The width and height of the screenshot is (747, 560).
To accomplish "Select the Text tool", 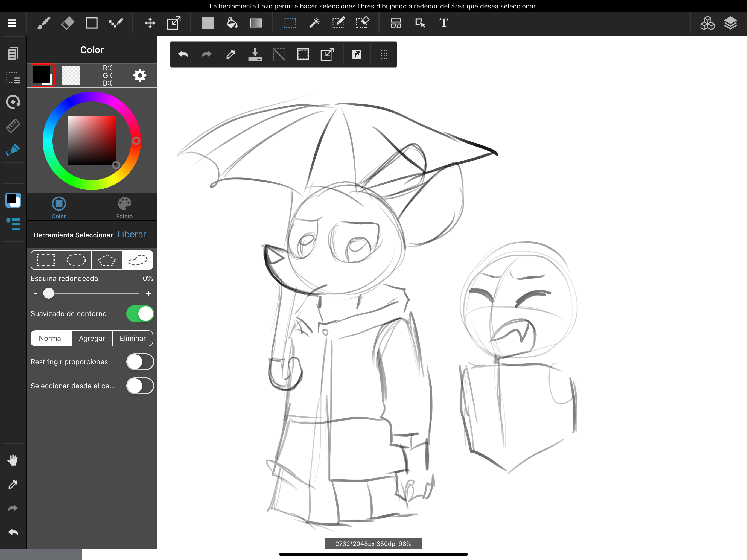I will click(x=444, y=23).
